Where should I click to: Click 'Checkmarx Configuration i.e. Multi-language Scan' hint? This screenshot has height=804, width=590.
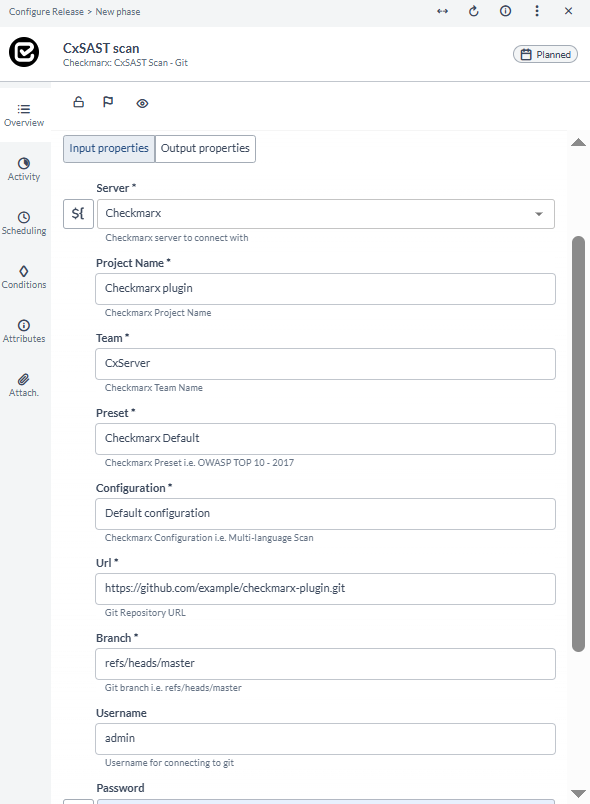click(x=209, y=537)
